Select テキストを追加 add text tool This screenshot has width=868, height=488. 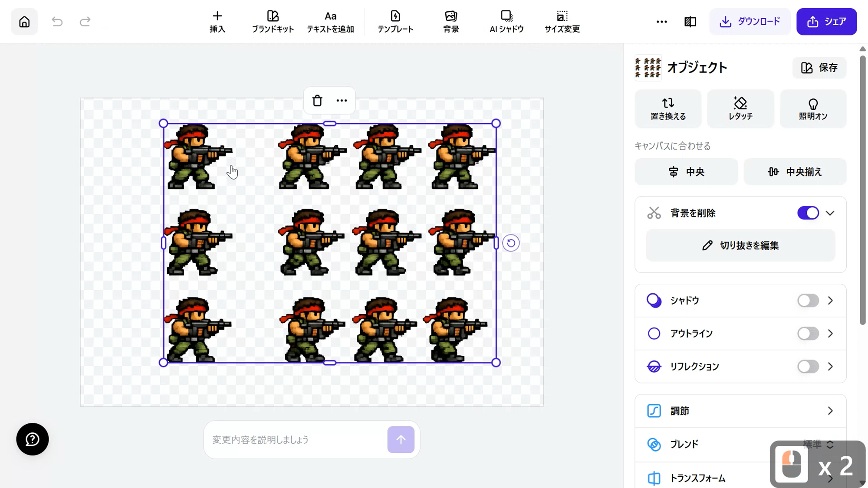(x=331, y=22)
